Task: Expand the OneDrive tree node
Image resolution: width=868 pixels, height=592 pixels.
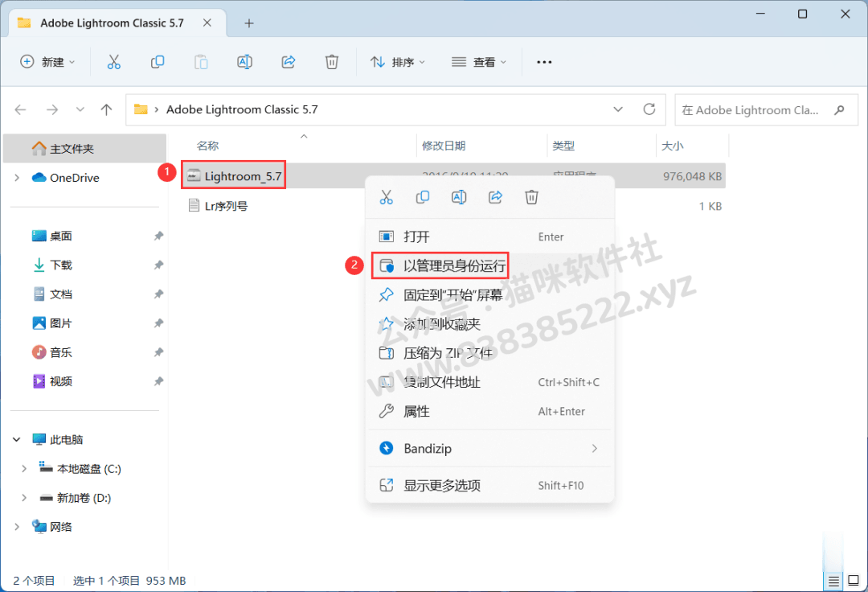Action: [17, 178]
